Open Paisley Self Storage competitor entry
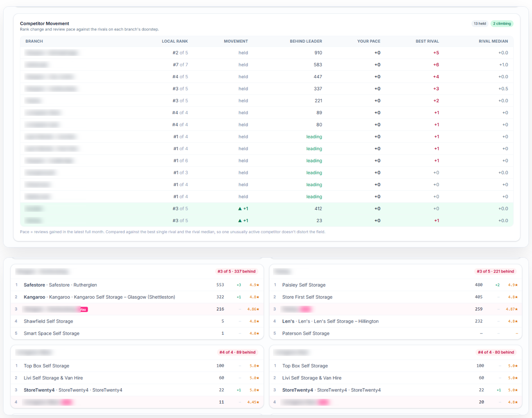This screenshot has height=418, width=532. (x=304, y=285)
